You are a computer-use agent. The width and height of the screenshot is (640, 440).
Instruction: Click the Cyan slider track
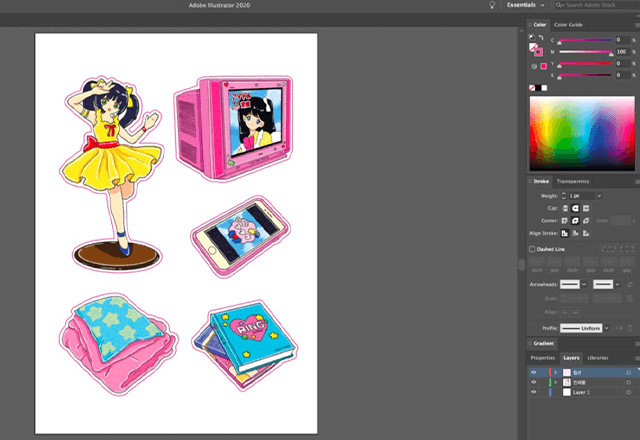585,40
